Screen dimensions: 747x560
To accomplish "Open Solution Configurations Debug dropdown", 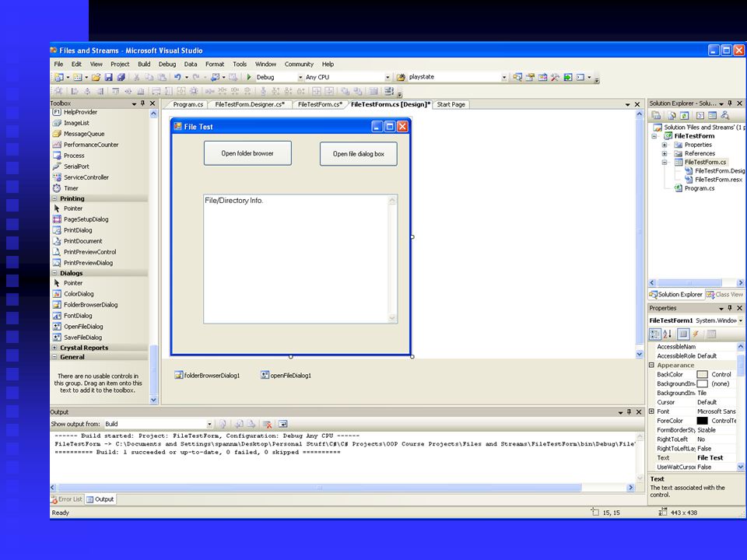I will 300,77.
